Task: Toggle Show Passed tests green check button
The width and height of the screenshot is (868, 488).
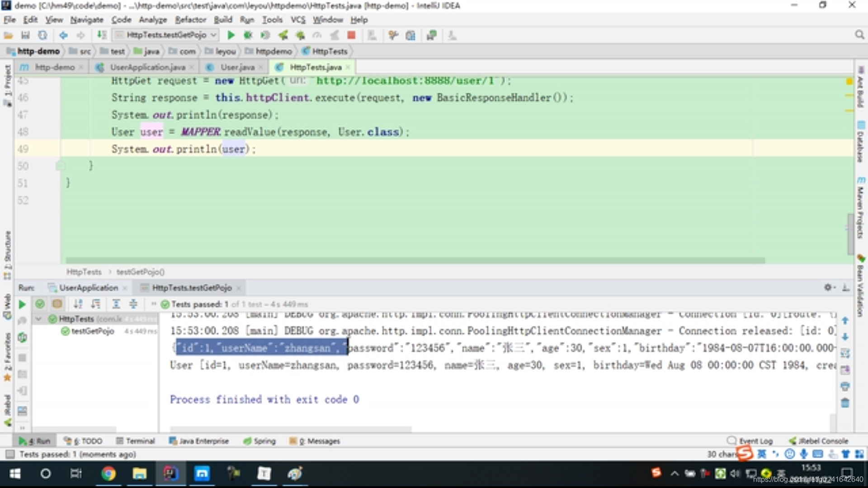Action: 40,304
